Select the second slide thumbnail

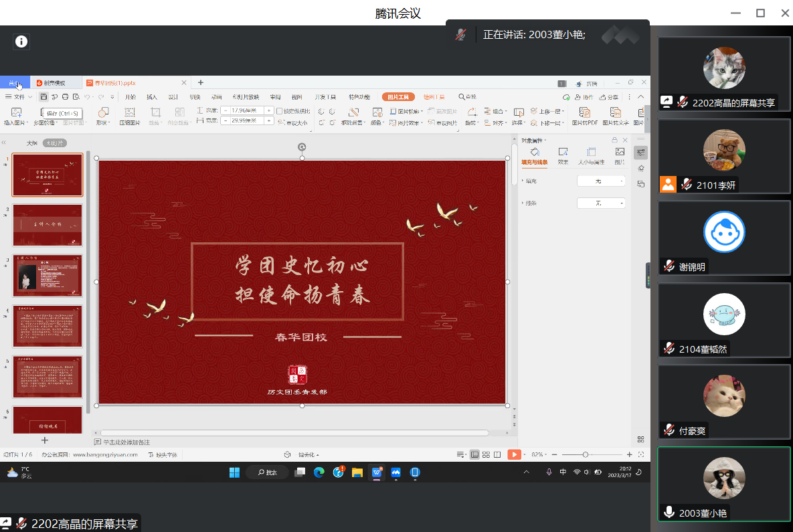[x=48, y=226]
